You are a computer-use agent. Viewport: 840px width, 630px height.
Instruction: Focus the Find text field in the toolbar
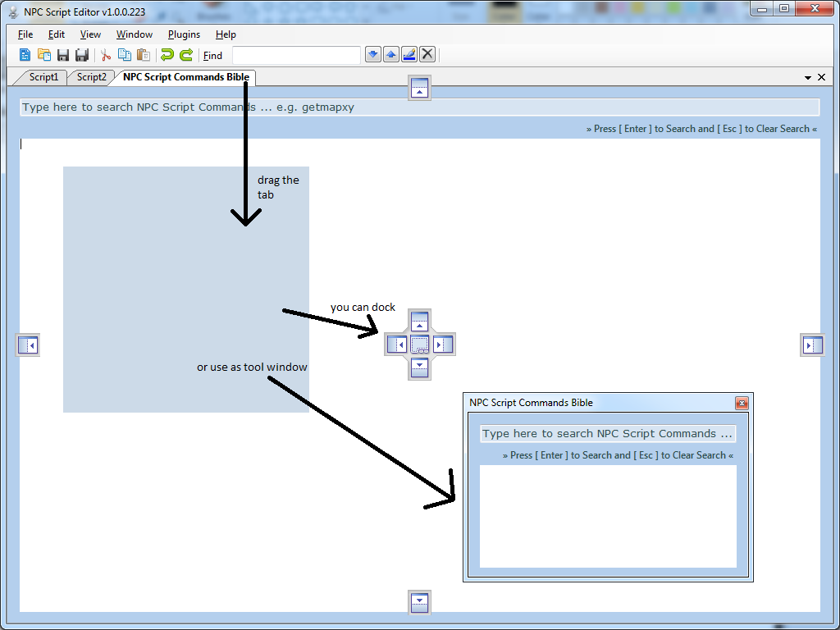[296, 55]
